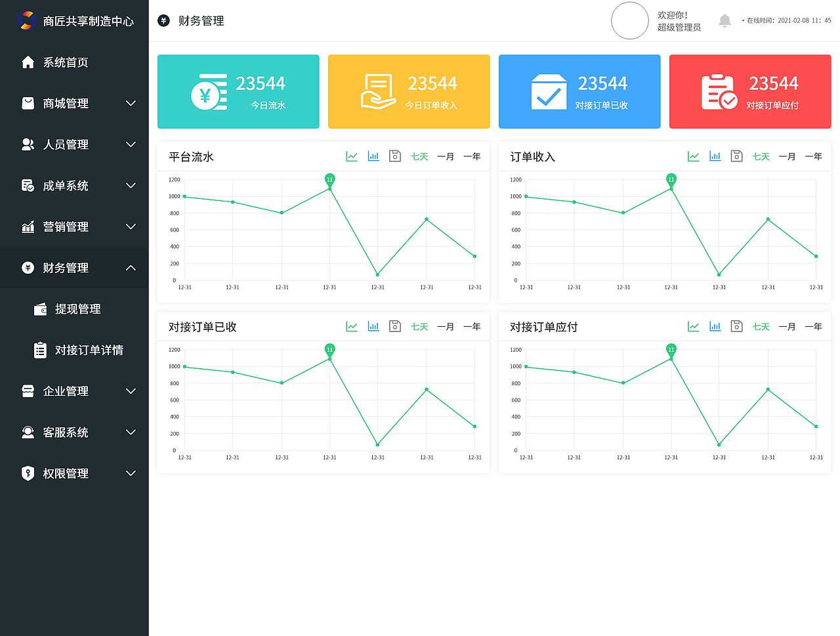Switch 对接订单已收 chart to bar view
The image size is (840, 636).
pyautogui.click(x=373, y=326)
